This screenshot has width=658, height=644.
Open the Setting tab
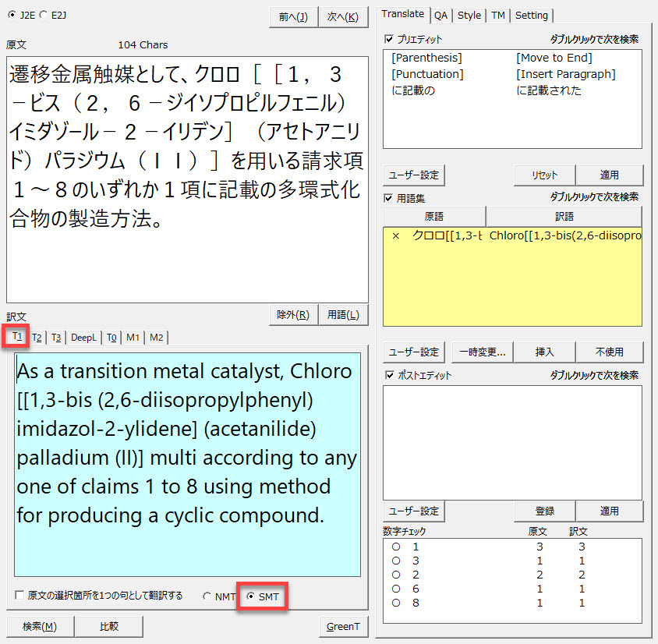tap(532, 15)
